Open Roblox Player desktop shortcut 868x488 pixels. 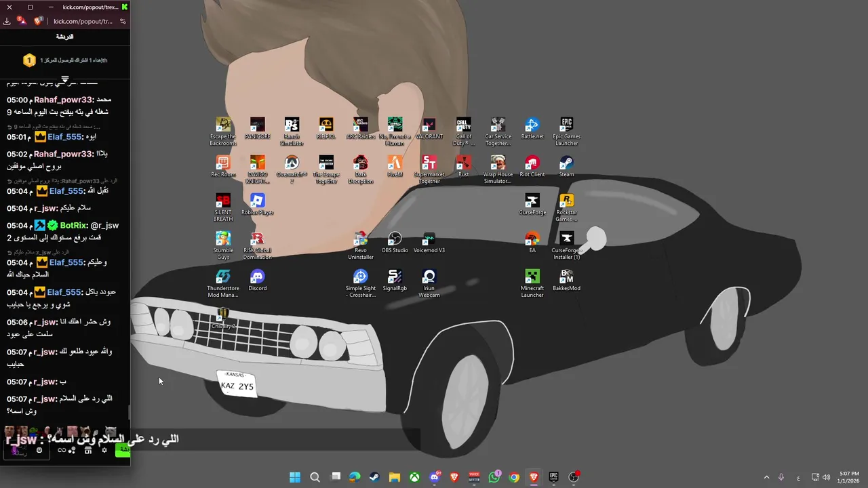pos(258,205)
